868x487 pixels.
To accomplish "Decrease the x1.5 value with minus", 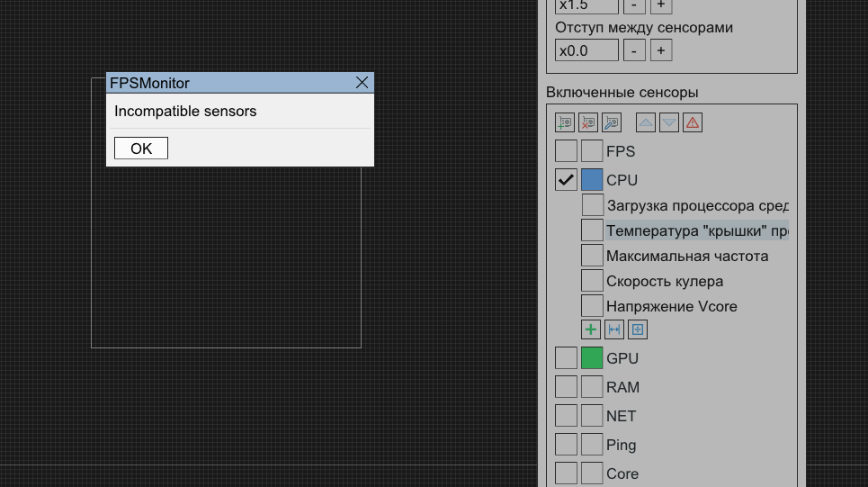I will click(634, 5).
